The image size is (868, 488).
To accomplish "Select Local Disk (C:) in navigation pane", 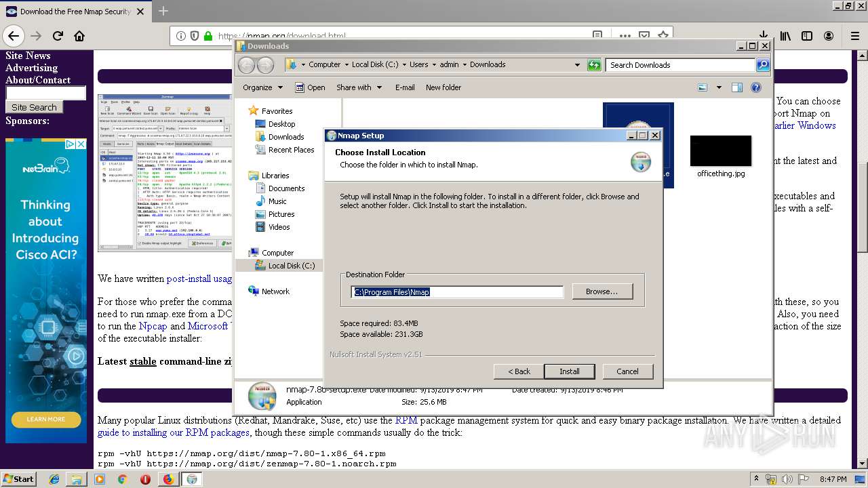I will 291,266.
